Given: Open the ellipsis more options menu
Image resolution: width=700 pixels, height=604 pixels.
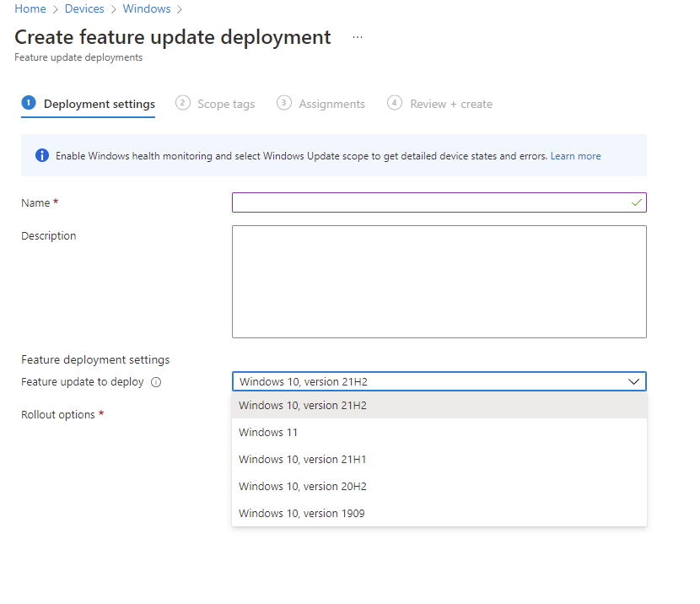Looking at the screenshot, I should [357, 37].
